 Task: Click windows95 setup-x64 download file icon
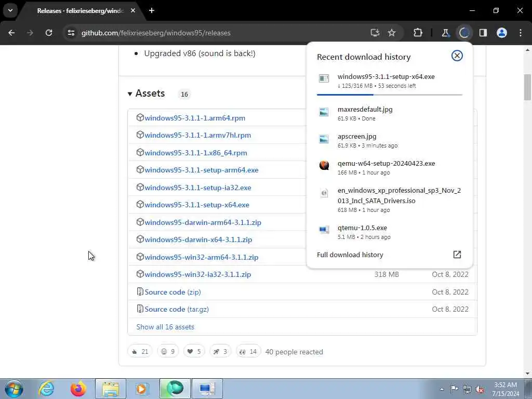pos(324,79)
